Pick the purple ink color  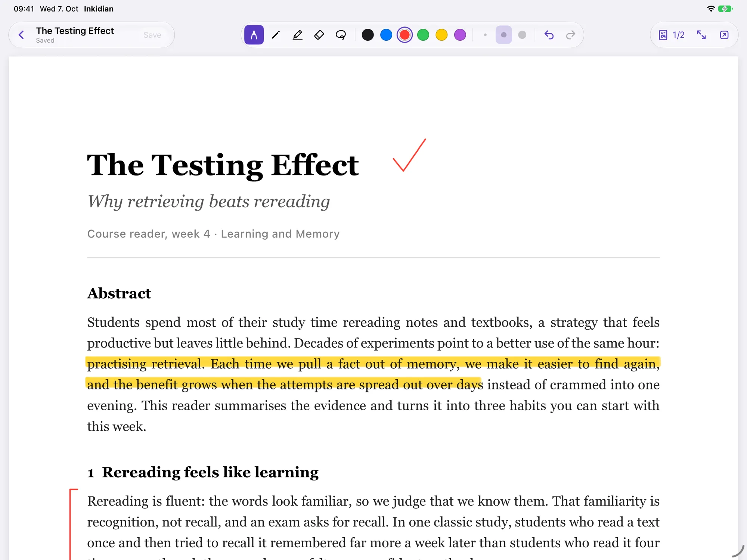click(x=460, y=35)
